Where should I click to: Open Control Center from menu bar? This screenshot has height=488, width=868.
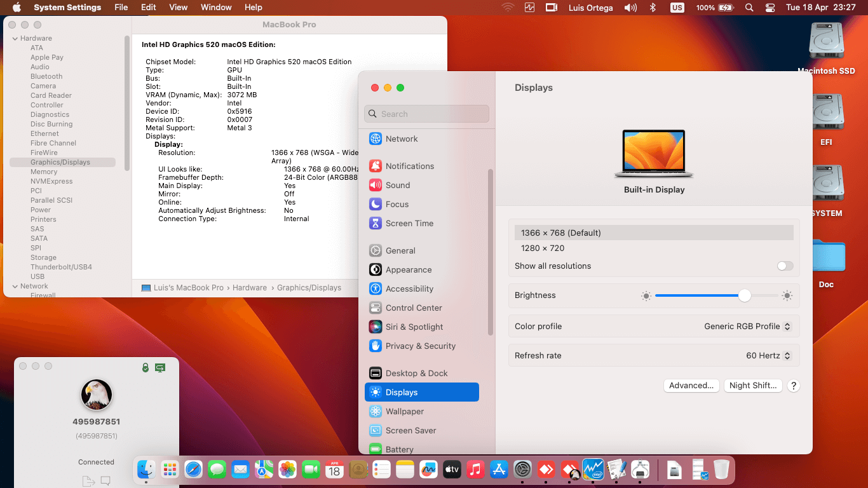tap(770, 8)
